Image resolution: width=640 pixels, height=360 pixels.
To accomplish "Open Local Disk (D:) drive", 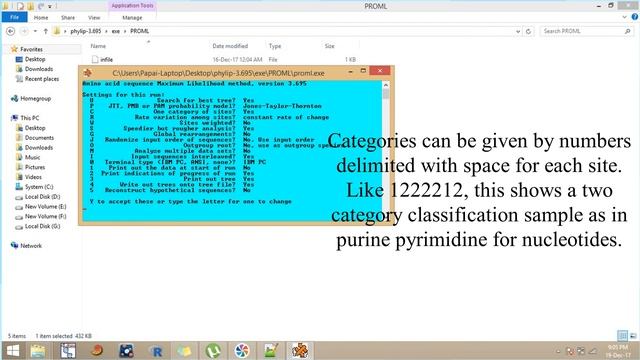I will click(42, 196).
